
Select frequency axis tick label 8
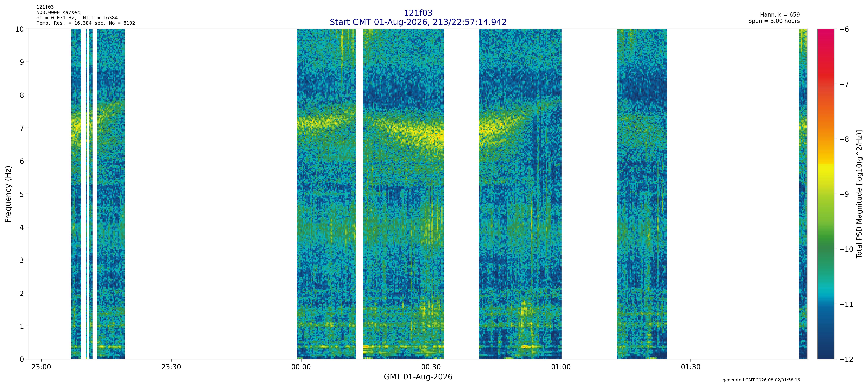click(x=22, y=95)
